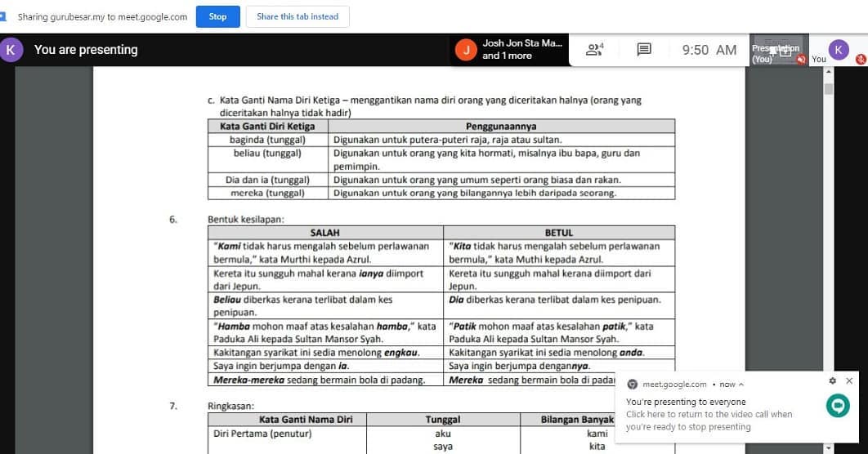868x454 pixels.
Task: Click the sharing indicator icon at top-left
Action: pos(2,16)
